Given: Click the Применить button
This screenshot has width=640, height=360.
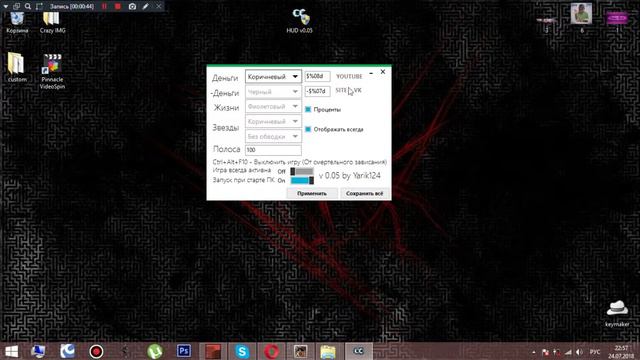Looking at the screenshot, I should 312,193.
